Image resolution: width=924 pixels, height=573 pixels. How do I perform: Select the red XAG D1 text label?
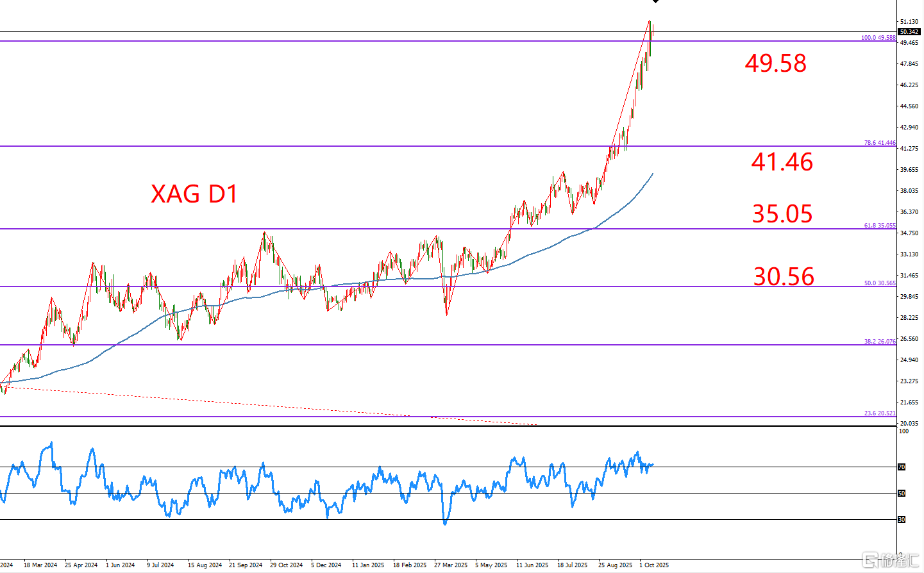(194, 194)
